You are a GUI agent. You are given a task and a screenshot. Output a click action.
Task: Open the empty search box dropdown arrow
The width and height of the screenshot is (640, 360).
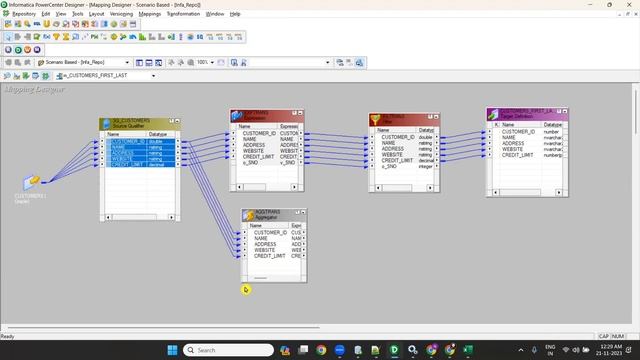[x=327, y=62]
